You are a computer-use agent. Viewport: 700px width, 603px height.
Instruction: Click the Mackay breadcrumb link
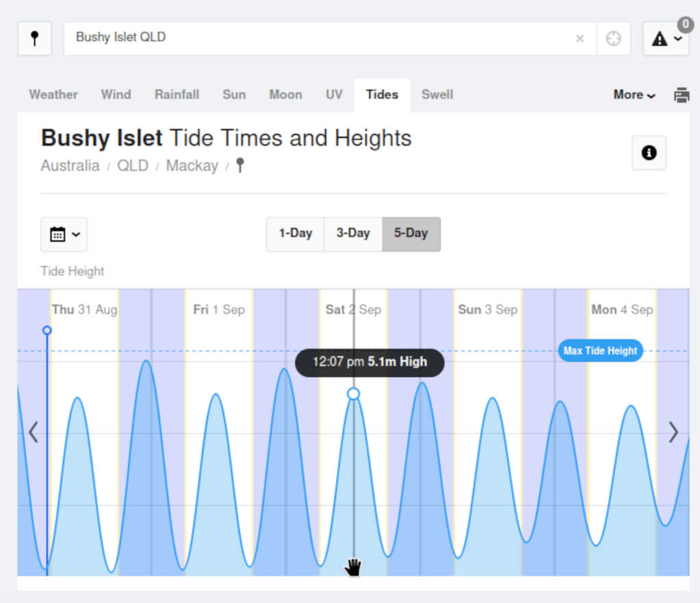tap(192, 166)
